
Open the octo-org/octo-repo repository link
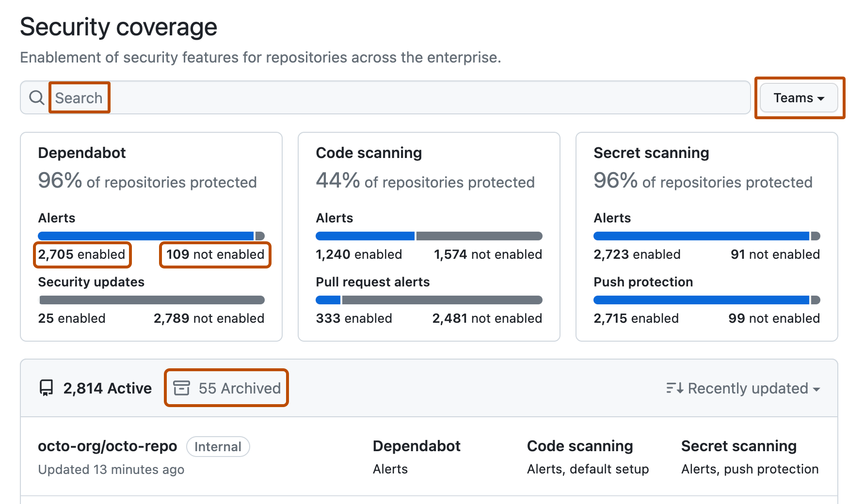[108, 446]
